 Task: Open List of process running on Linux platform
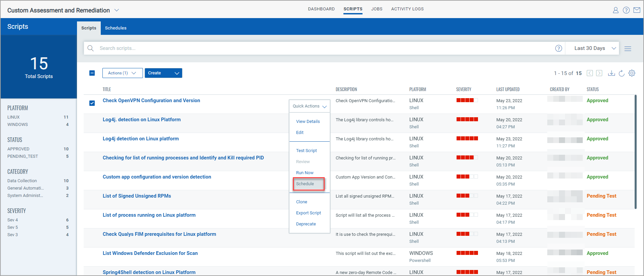tap(149, 215)
